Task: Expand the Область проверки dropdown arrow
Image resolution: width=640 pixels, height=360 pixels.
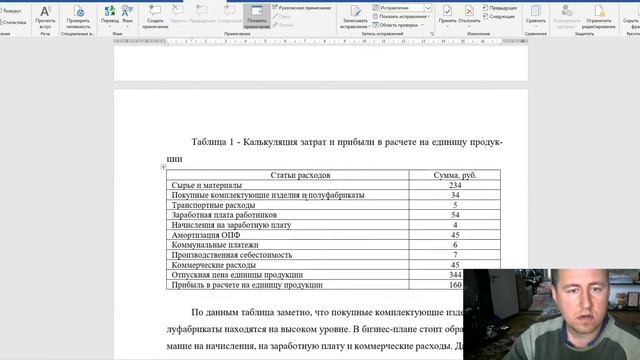Action: point(422,25)
